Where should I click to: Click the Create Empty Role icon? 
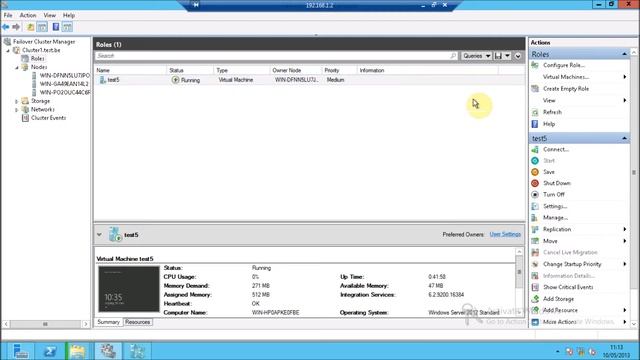tap(535, 89)
